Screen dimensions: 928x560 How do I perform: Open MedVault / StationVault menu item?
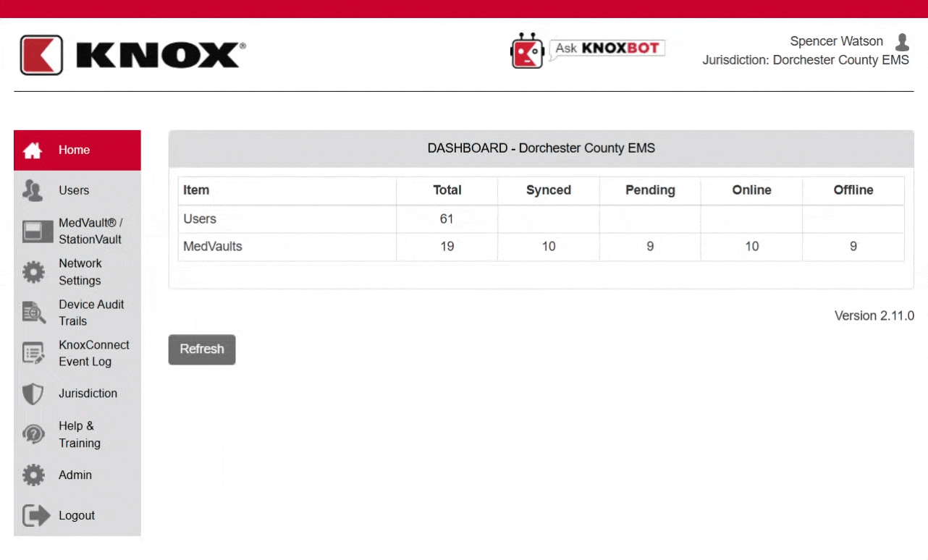tap(77, 232)
